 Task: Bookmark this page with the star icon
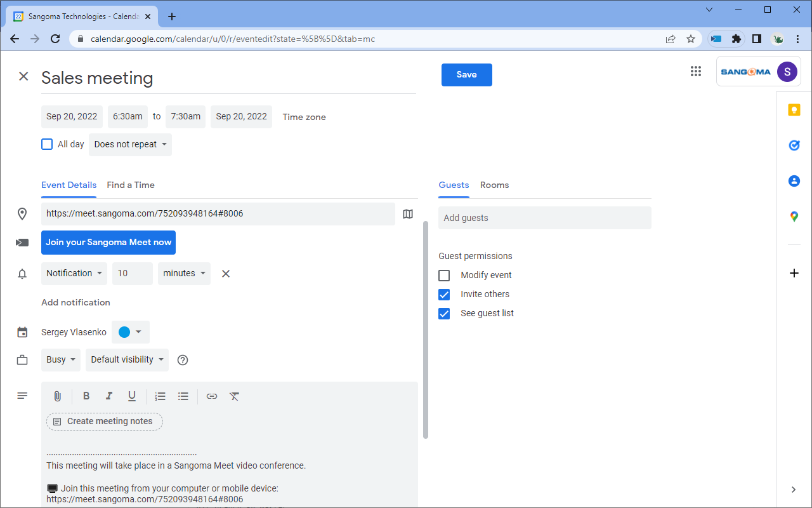(x=691, y=39)
